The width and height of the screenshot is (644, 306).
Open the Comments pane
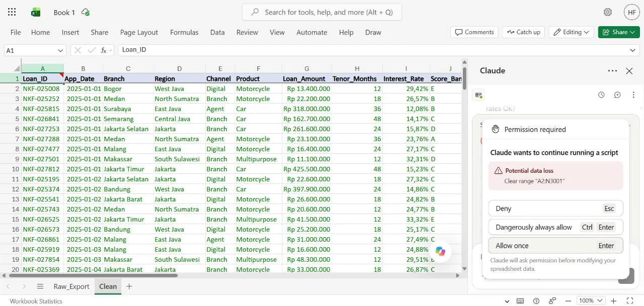coord(474,32)
